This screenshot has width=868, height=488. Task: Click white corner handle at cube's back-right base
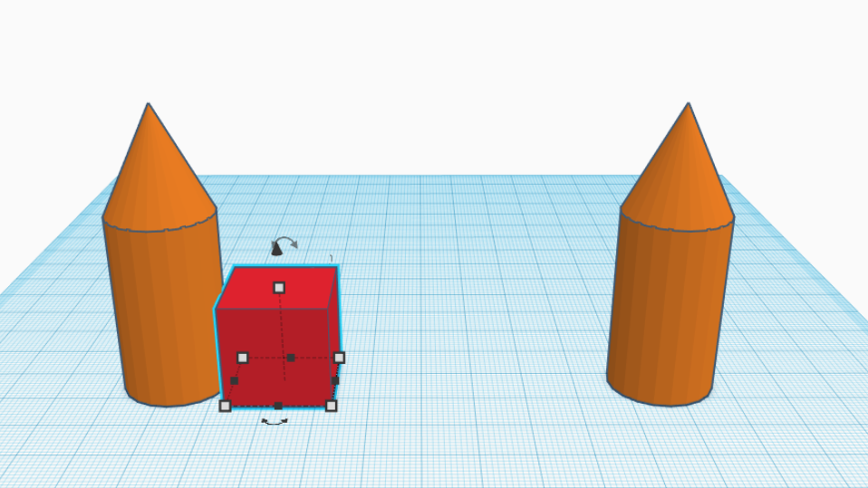340,358
